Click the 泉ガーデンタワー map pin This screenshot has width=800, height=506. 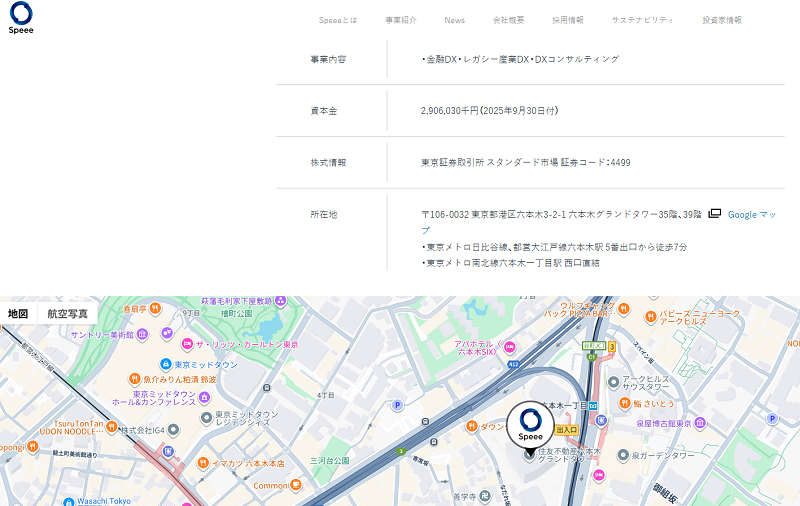pos(623,455)
